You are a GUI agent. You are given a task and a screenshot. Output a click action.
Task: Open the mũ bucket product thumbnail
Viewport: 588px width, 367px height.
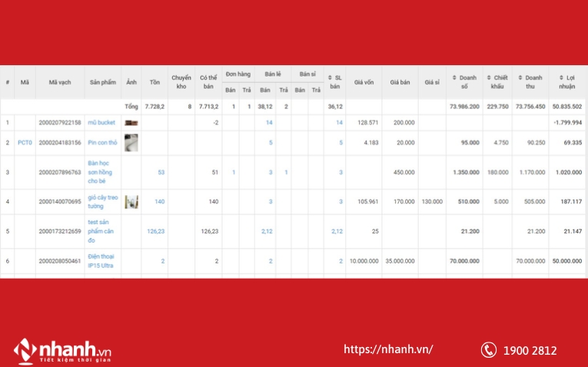coord(131,123)
